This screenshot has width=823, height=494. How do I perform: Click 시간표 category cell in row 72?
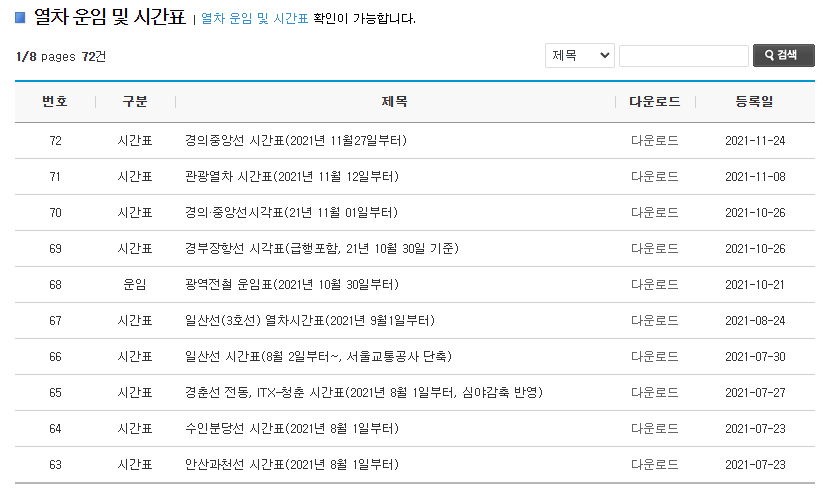[135, 141]
